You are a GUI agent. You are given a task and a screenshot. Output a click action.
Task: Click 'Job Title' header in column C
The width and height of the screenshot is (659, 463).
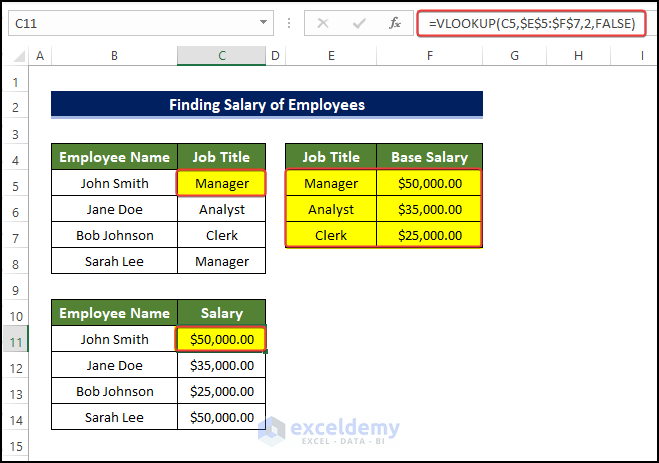point(221,157)
